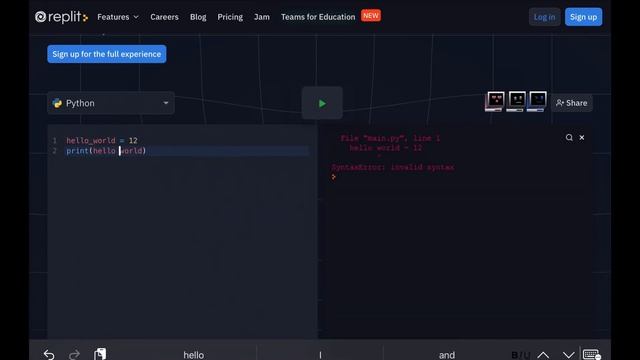Clear the console with the X icon
Screen dimensions: 640x360
[582, 138]
